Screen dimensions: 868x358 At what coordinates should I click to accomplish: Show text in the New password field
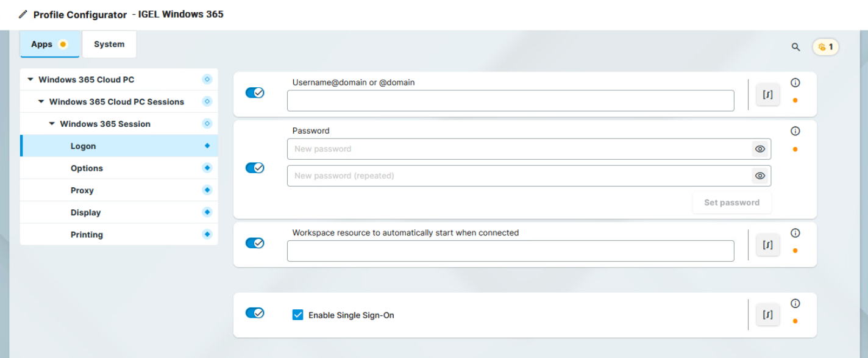click(759, 149)
